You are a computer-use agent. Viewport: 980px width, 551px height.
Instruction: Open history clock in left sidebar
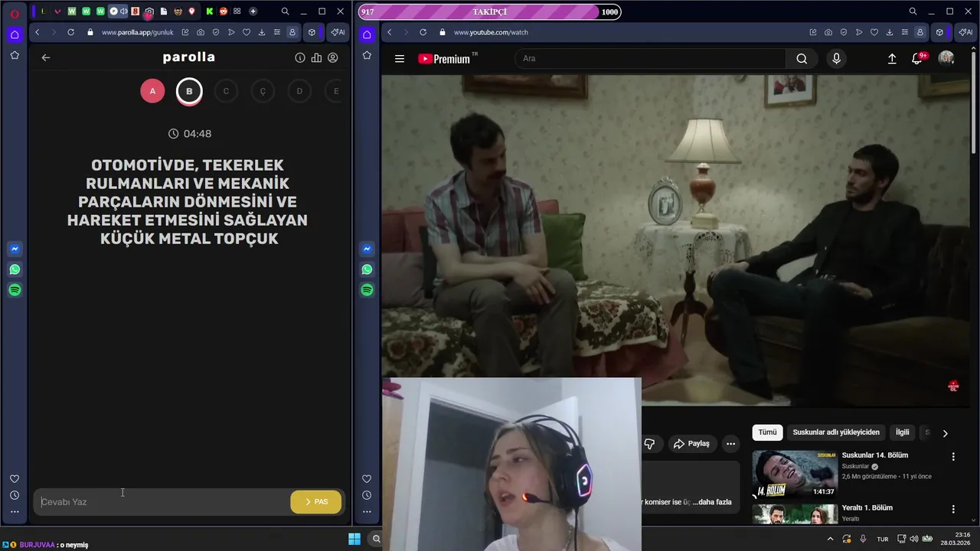pyautogui.click(x=15, y=495)
